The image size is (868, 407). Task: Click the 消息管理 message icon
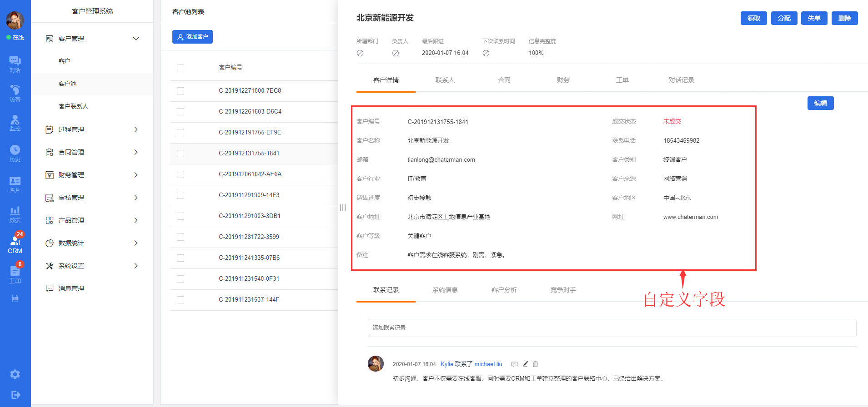tap(50, 288)
